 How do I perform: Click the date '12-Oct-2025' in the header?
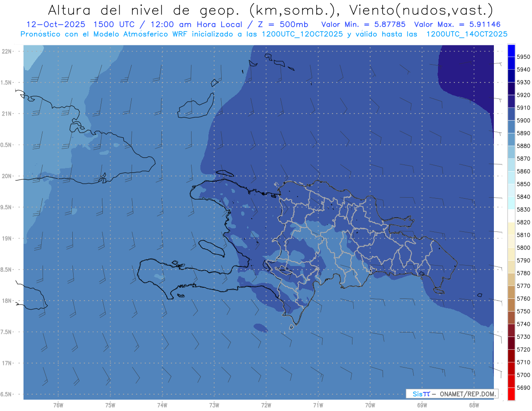[57, 24]
